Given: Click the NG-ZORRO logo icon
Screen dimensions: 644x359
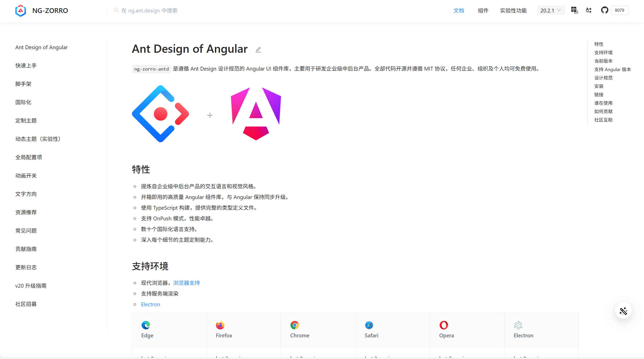Looking at the screenshot, I should click(x=21, y=11).
